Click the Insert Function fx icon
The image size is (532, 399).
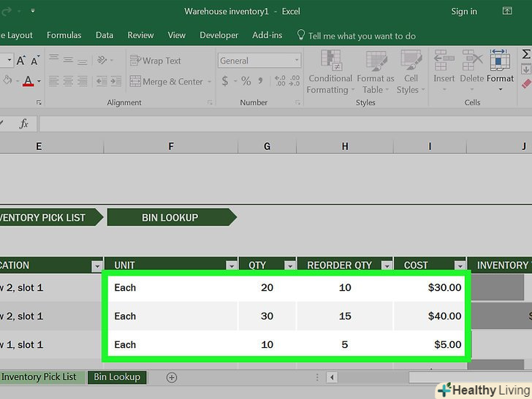pos(23,123)
